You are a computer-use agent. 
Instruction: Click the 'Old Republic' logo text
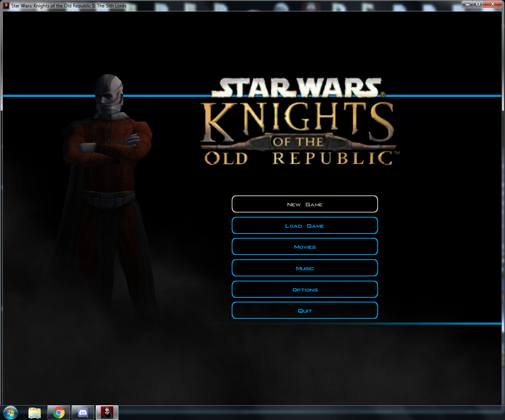[300, 158]
